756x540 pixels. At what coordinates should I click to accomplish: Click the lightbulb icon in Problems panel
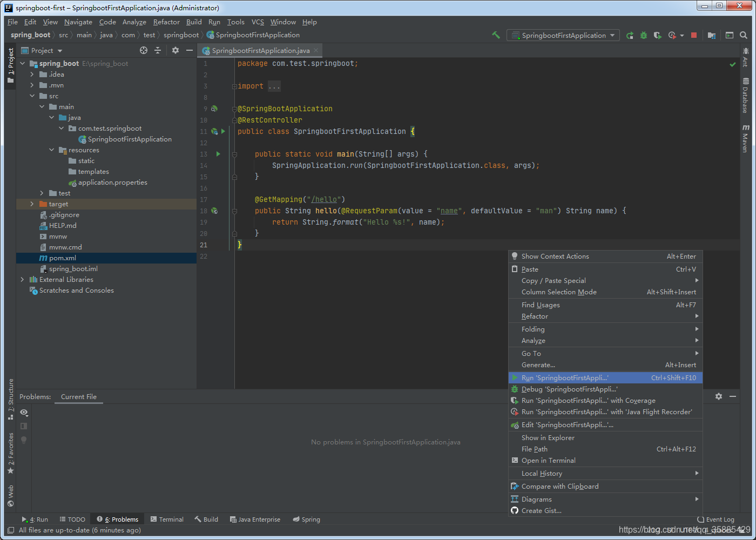(24, 440)
